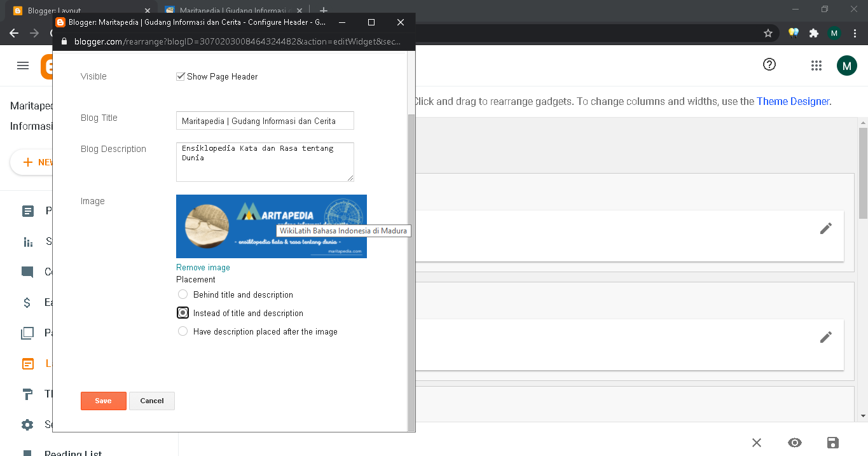
Task: Open the Chrome extensions puzzle icon
Action: 814,33
